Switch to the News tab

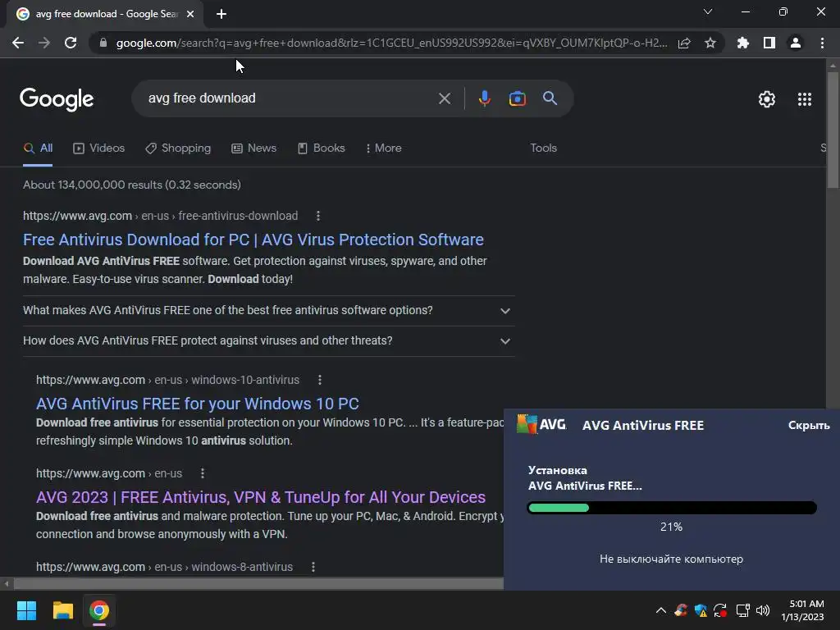(254, 148)
